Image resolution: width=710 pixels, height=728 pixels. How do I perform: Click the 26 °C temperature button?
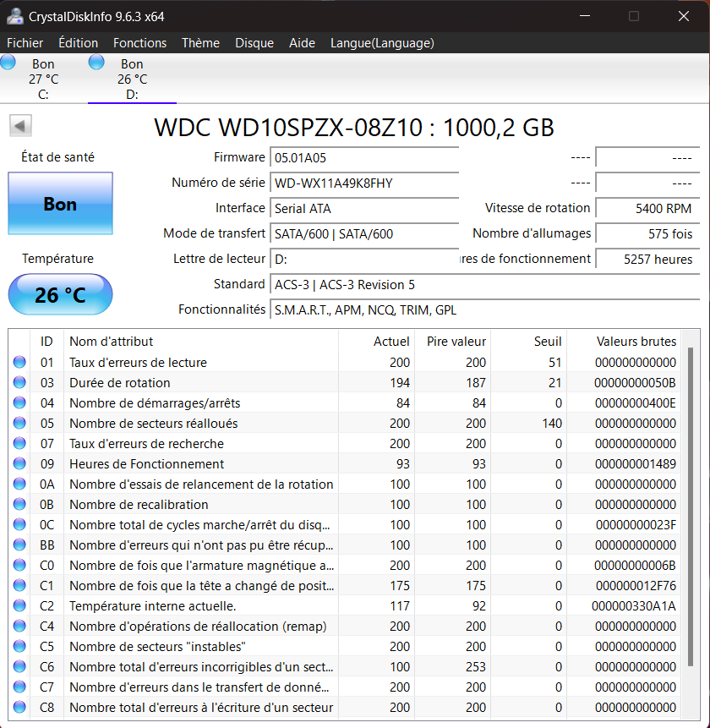(60, 294)
